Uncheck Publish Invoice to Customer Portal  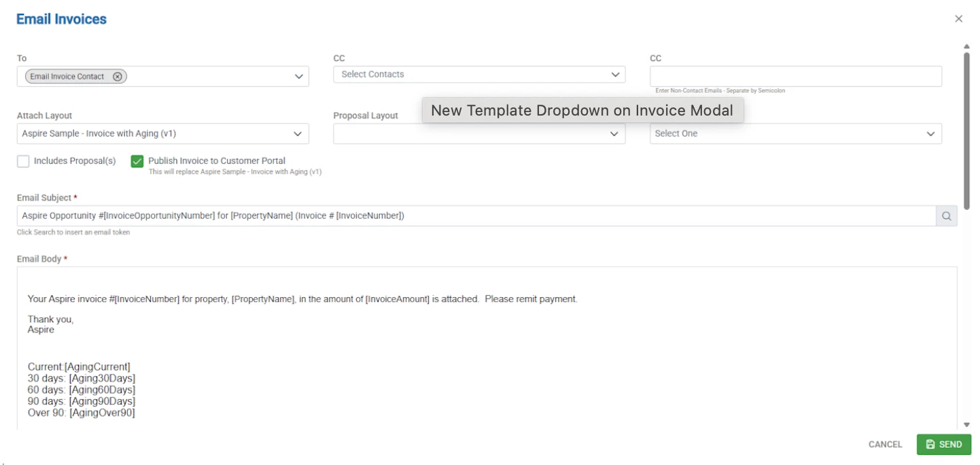(137, 161)
